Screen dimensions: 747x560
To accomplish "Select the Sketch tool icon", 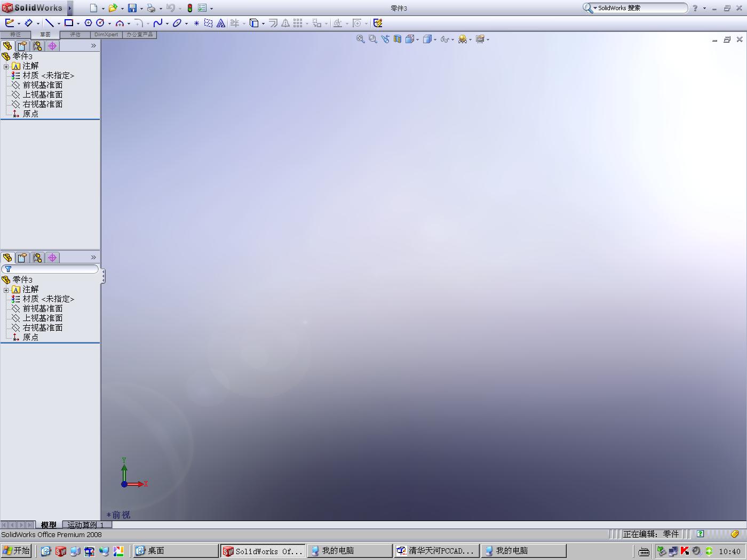I will [10, 23].
